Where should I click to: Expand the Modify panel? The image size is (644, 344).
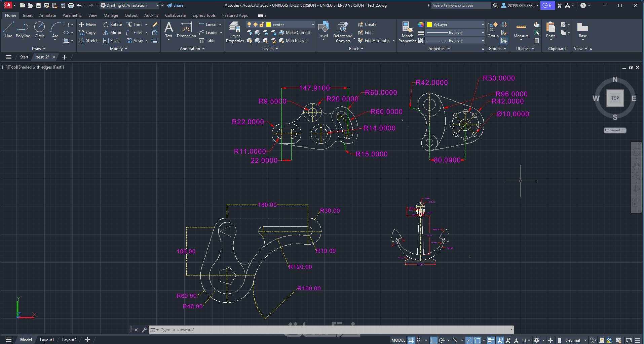[119, 49]
